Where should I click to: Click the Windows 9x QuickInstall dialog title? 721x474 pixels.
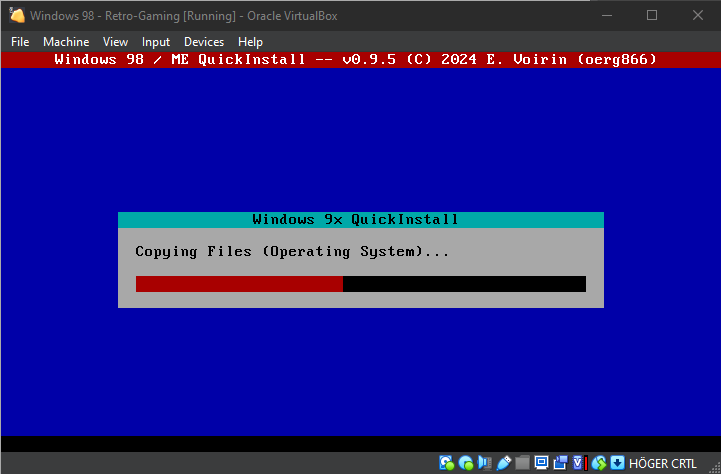tap(355, 219)
